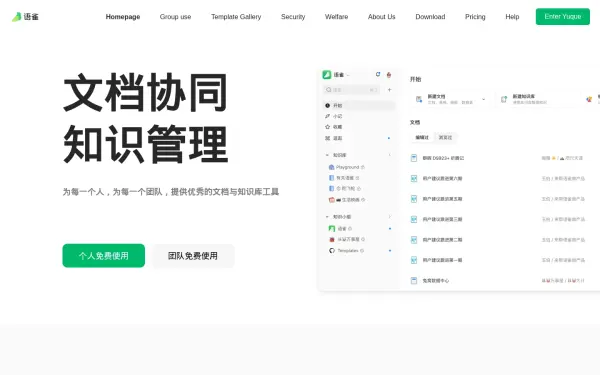Image resolution: width=600 pixels, height=375 pixels.
Task: Click the colorful icon right of 新建知识库
Action: click(589, 99)
